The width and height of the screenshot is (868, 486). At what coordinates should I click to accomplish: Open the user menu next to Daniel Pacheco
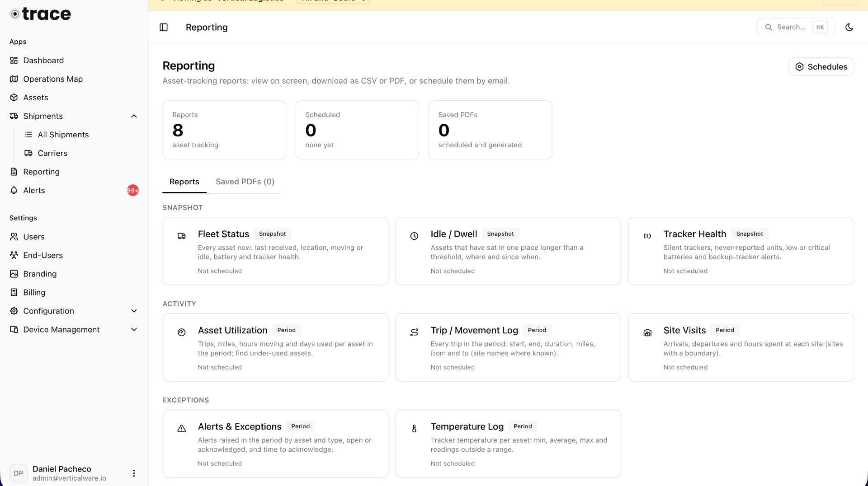click(x=134, y=473)
